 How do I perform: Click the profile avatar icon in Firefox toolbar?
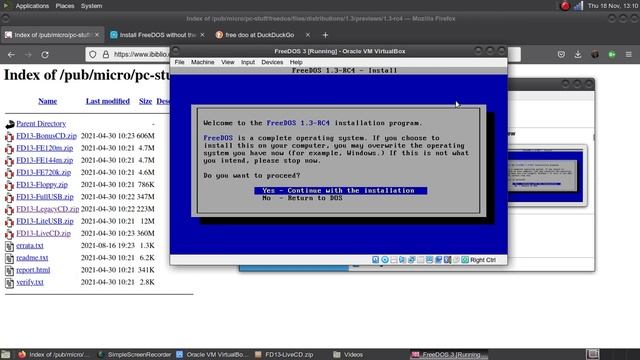[x=595, y=54]
